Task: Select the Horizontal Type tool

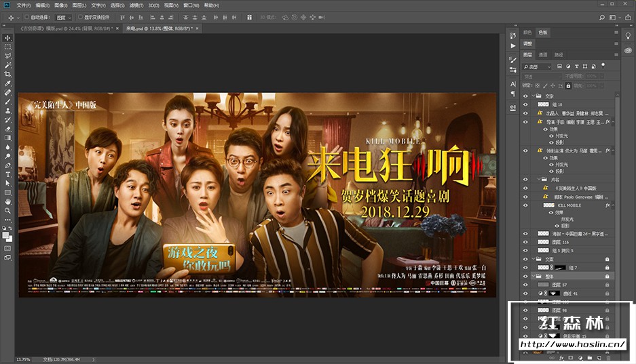Action: 7,174
